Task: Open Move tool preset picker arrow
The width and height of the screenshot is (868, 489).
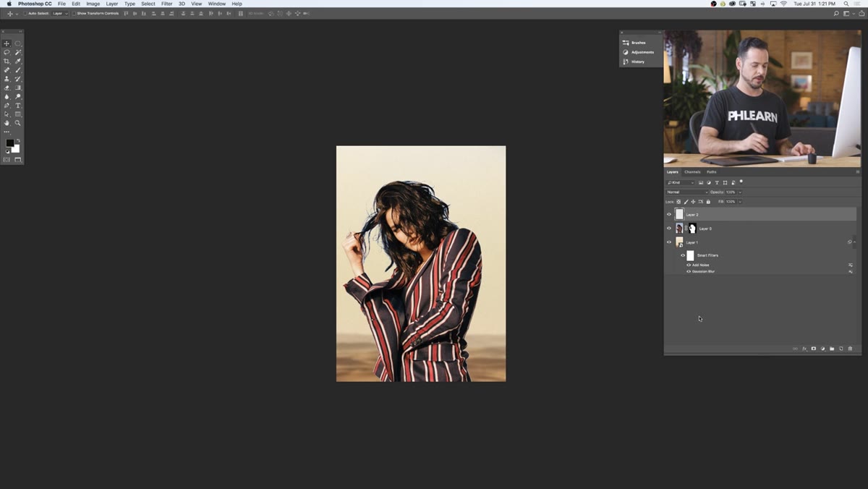Action: click(17, 14)
